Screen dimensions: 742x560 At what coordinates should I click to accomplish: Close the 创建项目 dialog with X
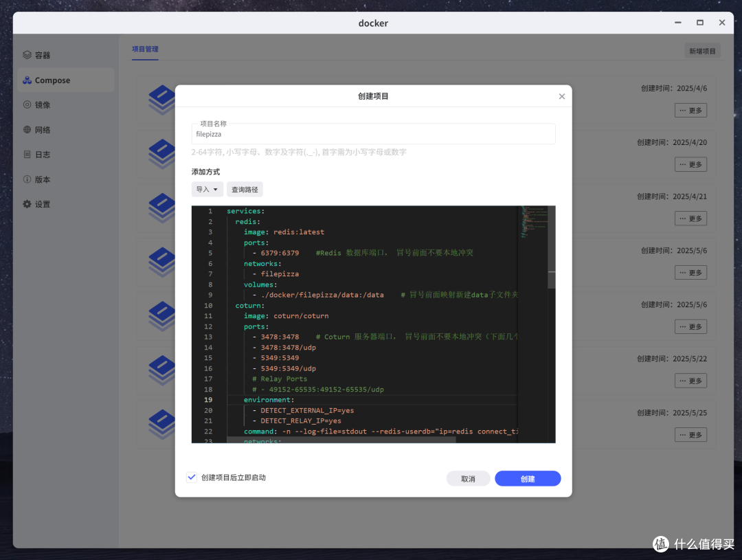point(562,96)
